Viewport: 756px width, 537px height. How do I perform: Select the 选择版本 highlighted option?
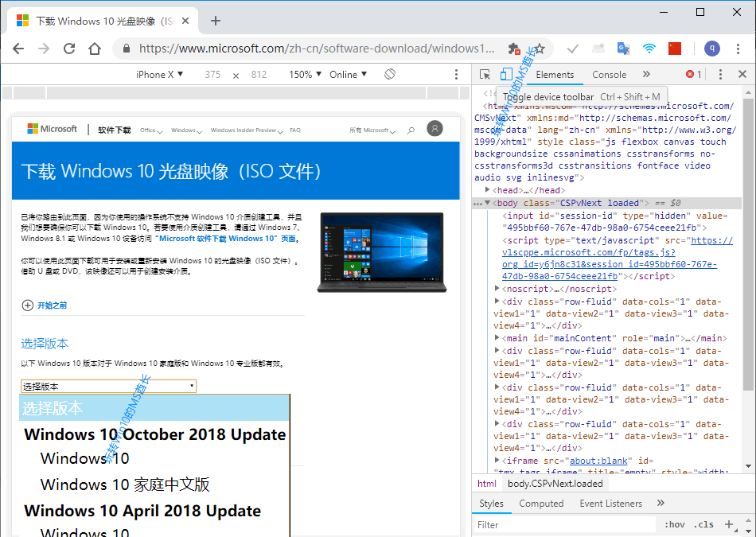154,408
